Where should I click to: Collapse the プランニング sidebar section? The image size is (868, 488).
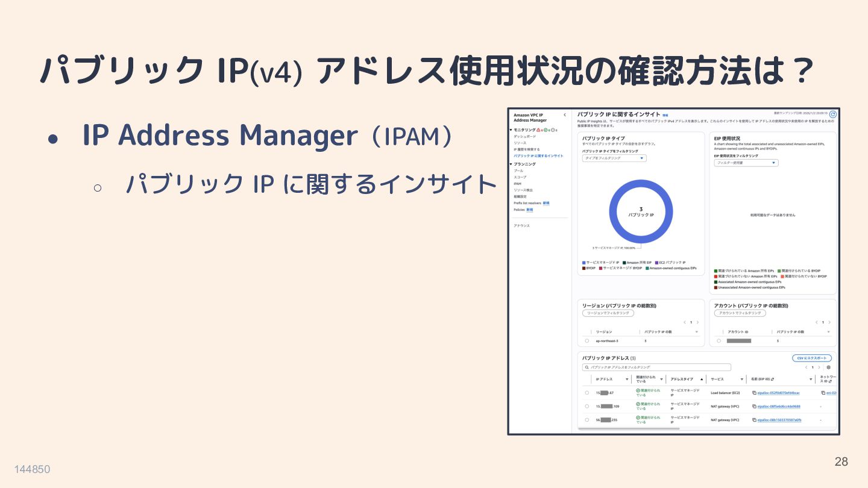511,164
